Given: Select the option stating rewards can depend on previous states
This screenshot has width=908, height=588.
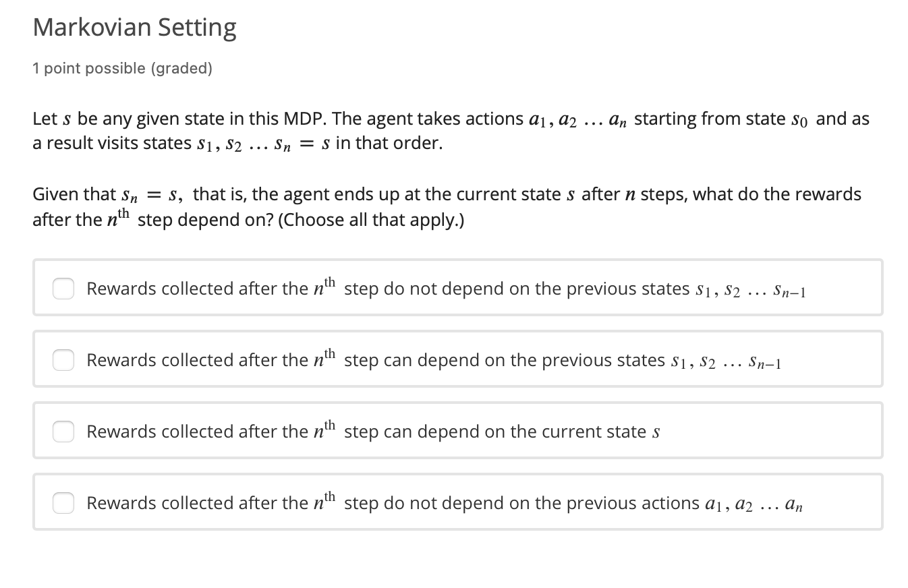Looking at the screenshot, I should (63, 360).
